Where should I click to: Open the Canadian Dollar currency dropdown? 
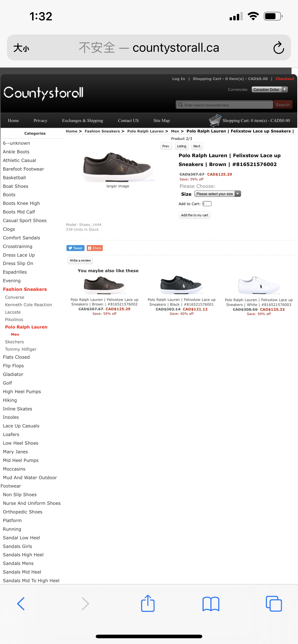[269, 90]
